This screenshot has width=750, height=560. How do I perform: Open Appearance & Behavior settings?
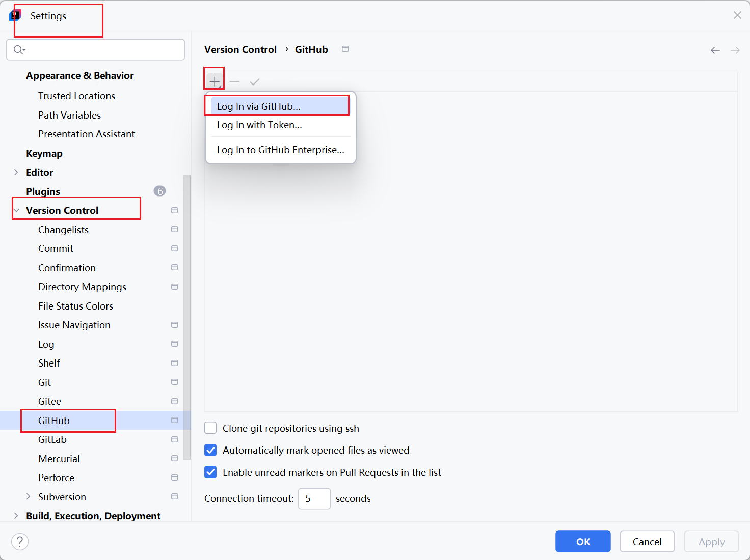[x=80, y=75]
